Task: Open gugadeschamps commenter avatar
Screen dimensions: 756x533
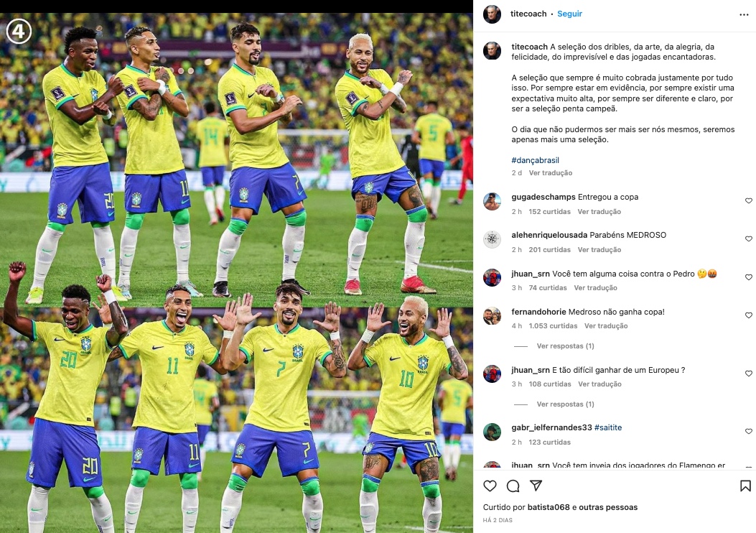Action: point(492,202)
